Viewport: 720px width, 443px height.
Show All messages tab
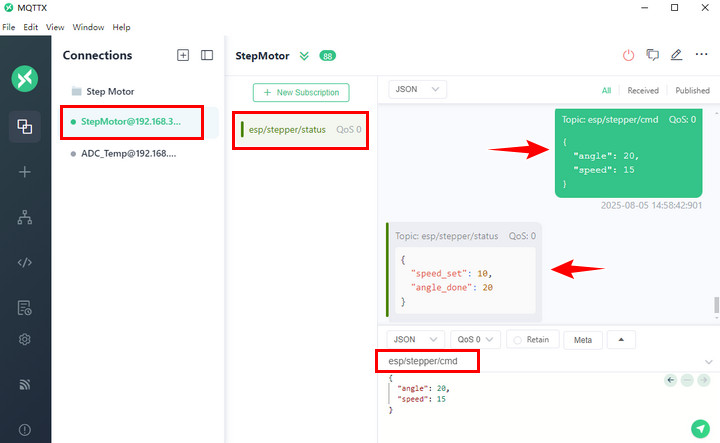[x=606, y=90]
